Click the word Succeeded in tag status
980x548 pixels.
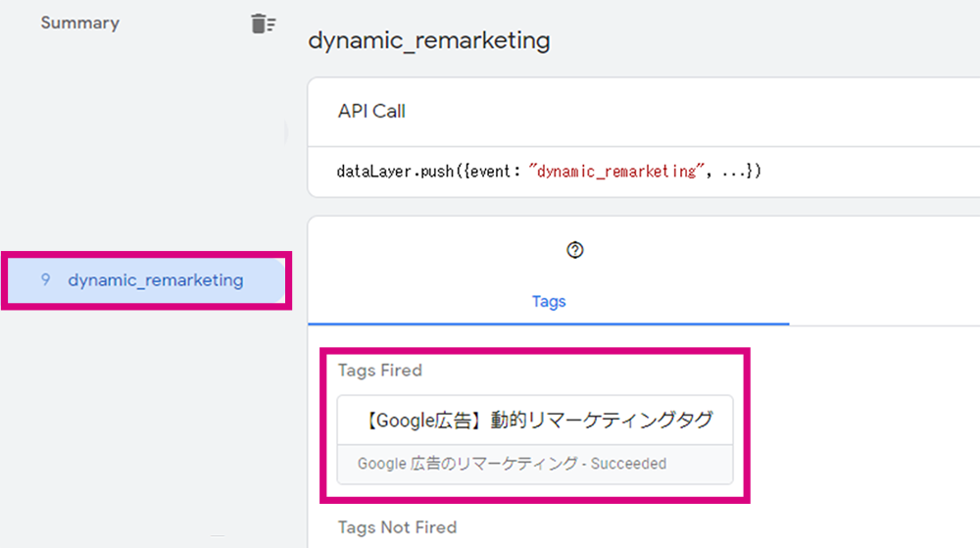(x=629, y=464)
